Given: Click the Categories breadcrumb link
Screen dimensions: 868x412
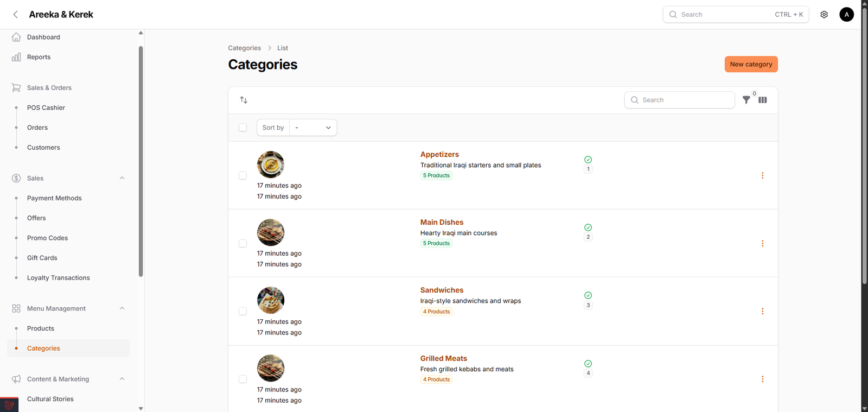Looking at the screenshot, I should 244,48.
